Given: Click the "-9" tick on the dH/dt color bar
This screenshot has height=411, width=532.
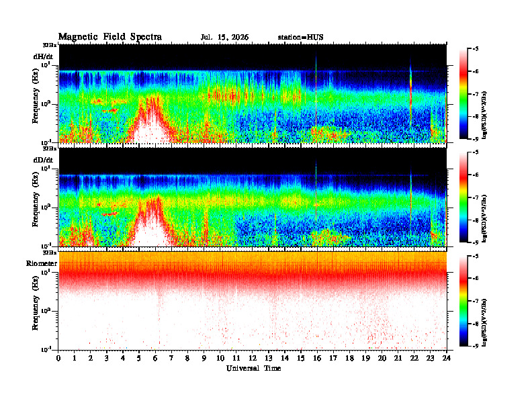Looking at the screenshot, I should click(x=476, y=139).
